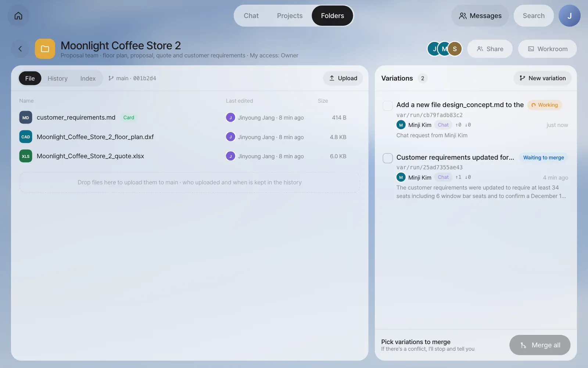Click the Card tag on customer_requirements.md
Viewport: 588px width, 368px height.
point(129,117)
